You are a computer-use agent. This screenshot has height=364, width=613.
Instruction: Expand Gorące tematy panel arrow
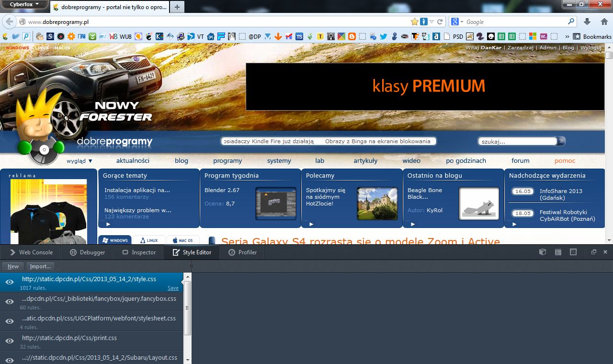[x=108, y=224]
